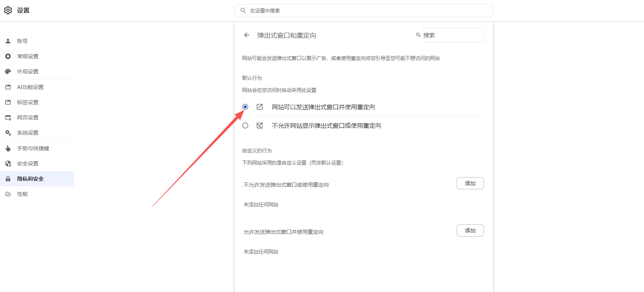Open 安全设置 in the sidebar
This screenshot has height=292, width=644.
click(x=37, y=163)
